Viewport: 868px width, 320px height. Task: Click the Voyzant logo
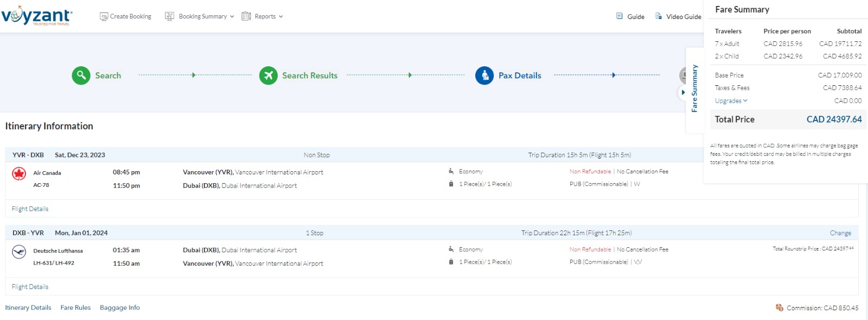click(x=36, y=16)
